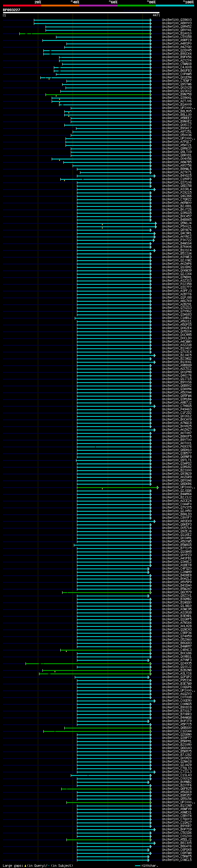197x868 pixels.
Task: Click hit label UniRef100_B9GCK4
Action: click(176, 54)
